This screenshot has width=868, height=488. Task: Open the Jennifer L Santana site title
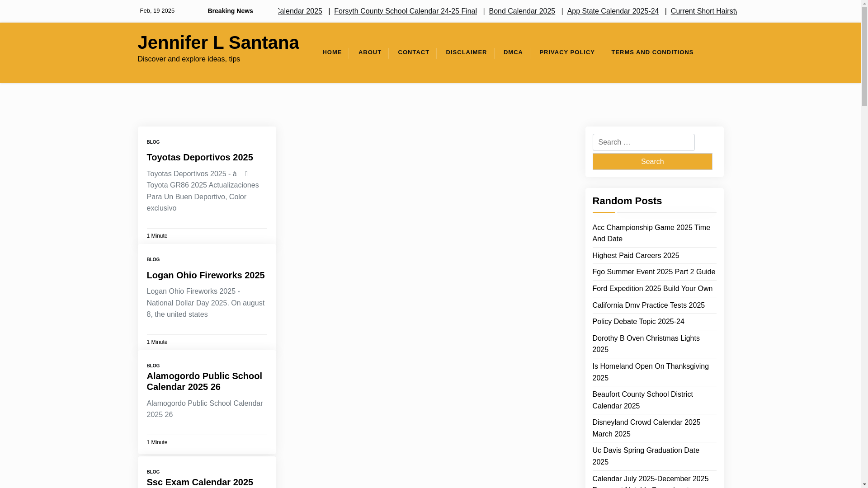click(x=218, y=42)
